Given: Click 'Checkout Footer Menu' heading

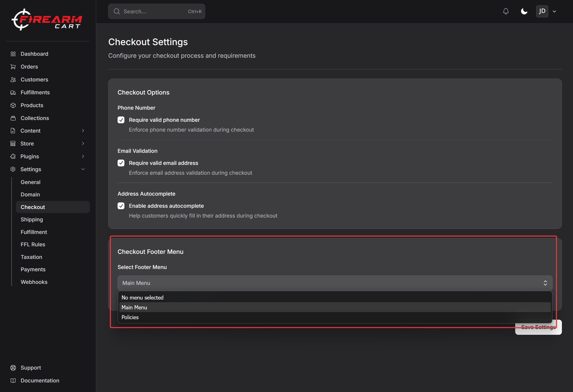Looking at the screenshot, I should (150, 252).
